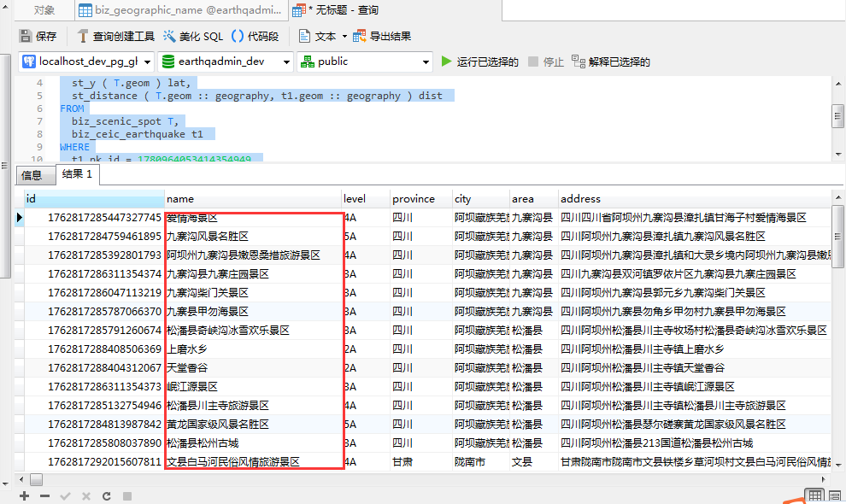Screen dimensions: 846x504
Task: Select name cell 天堂香谷
Action: click(253, 368)
